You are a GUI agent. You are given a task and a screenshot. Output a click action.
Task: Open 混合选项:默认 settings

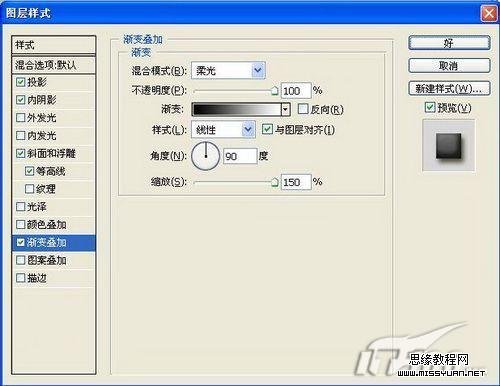(54, 65)
